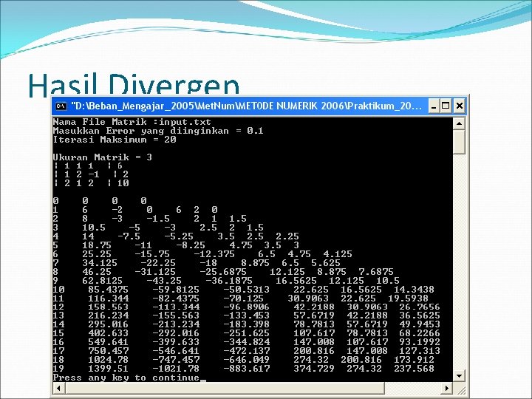Image resolution: width=532 pixels, height=399 pixels.
Task: Click value 10.5 in iteration 3 row
Action: (x=94, y=228)
